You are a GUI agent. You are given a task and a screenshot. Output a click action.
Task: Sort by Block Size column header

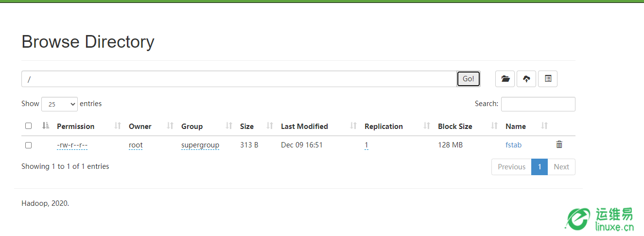click(x=455, y=126)
